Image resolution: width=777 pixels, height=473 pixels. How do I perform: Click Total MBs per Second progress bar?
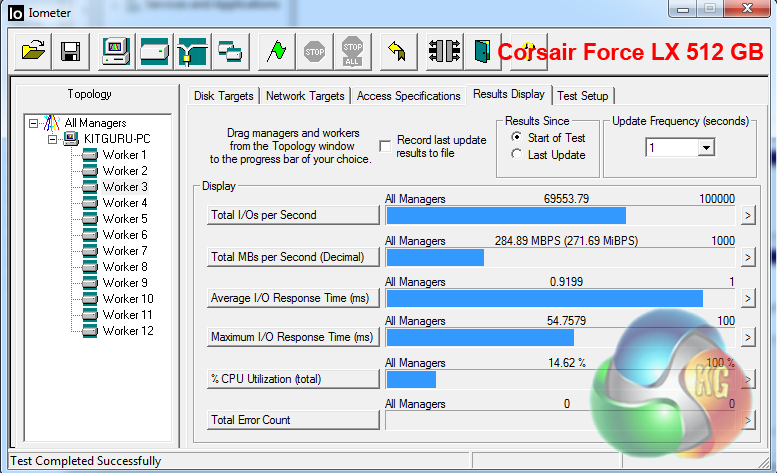point(560,258)
